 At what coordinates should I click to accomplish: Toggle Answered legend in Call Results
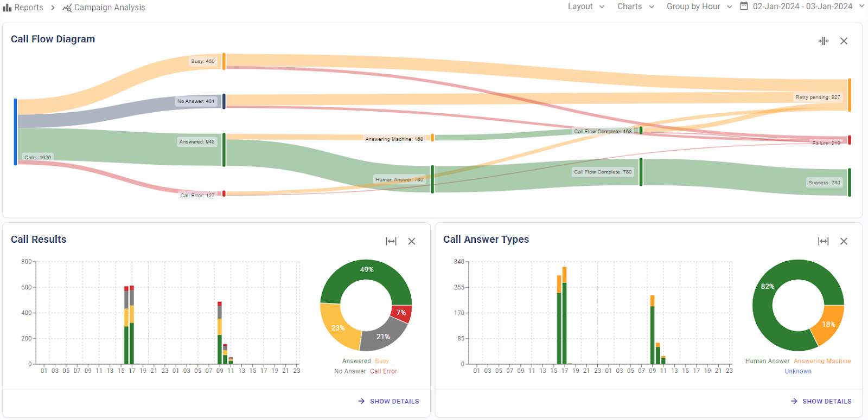pos(356,361)
